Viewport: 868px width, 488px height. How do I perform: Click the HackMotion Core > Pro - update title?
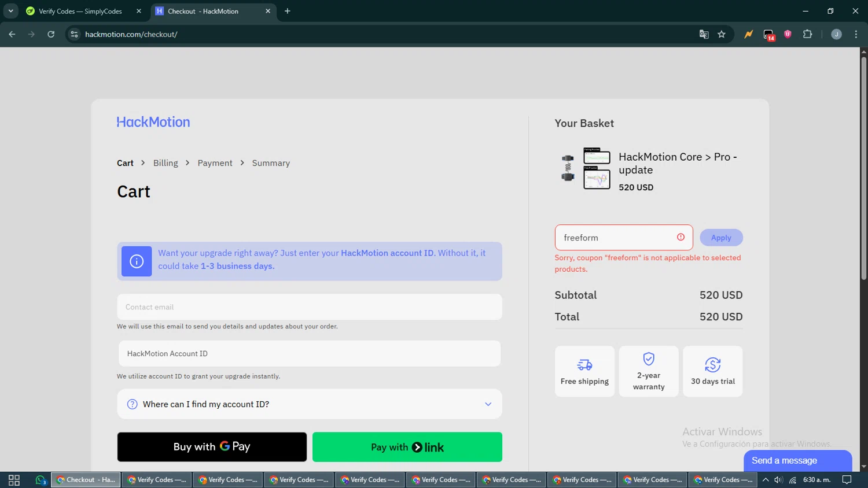pos(678,163)
